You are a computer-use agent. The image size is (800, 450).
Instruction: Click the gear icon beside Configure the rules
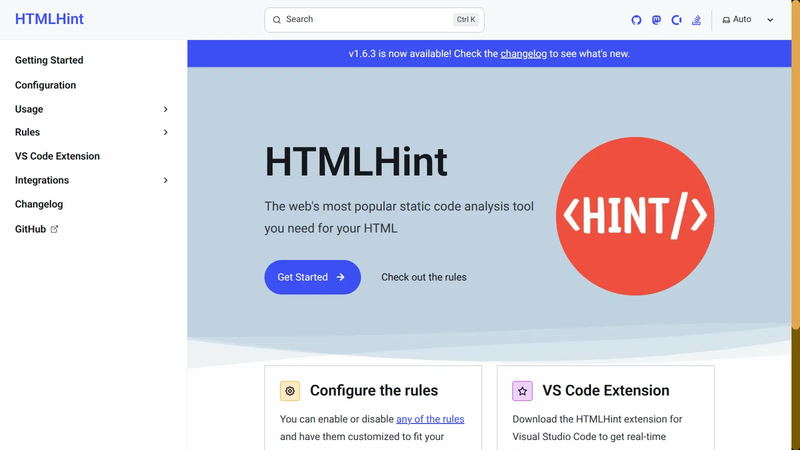pyautogui.click(x=290, y=391)
